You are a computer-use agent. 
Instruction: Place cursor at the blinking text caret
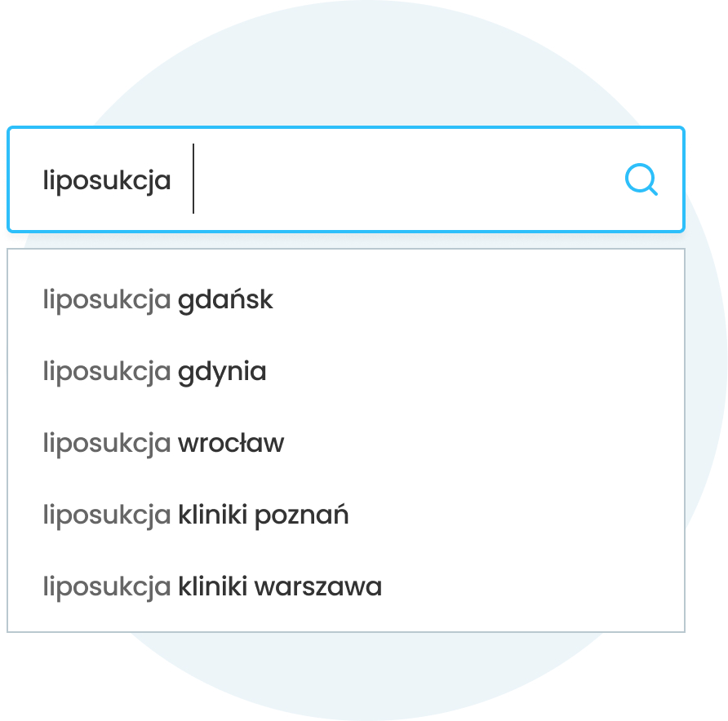[193, 179]
